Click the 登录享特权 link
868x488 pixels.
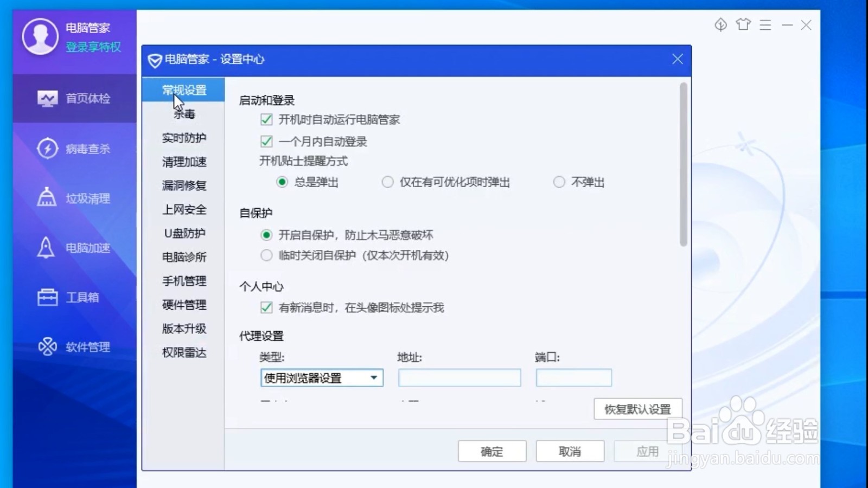pos(93,47)
